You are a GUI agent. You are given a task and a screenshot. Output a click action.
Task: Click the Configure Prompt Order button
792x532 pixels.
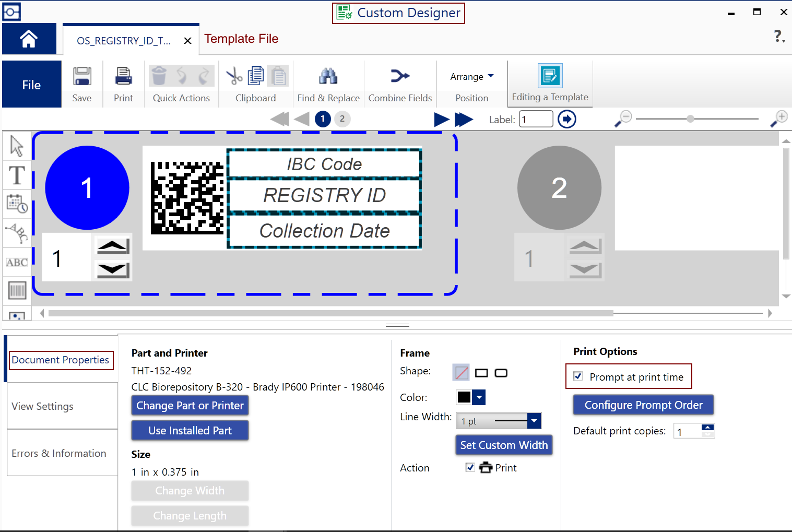point(643,405)
